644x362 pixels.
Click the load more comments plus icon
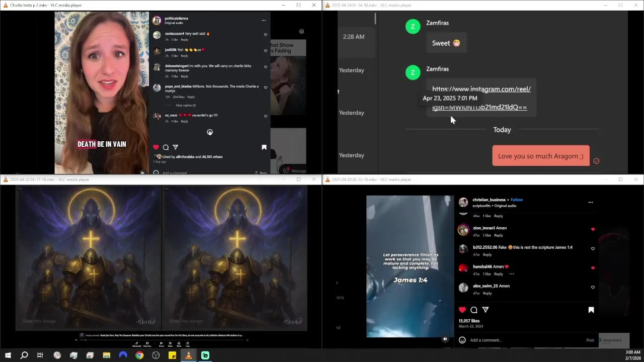210,132
